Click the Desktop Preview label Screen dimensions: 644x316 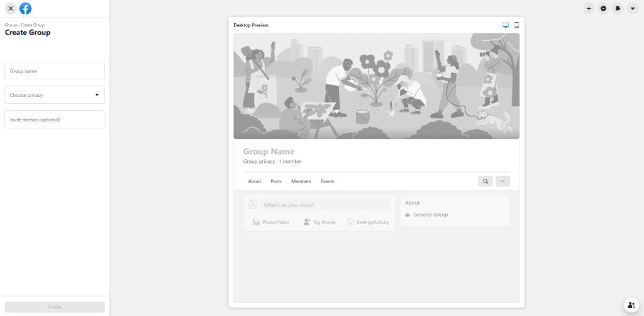[x=250, y=25]
